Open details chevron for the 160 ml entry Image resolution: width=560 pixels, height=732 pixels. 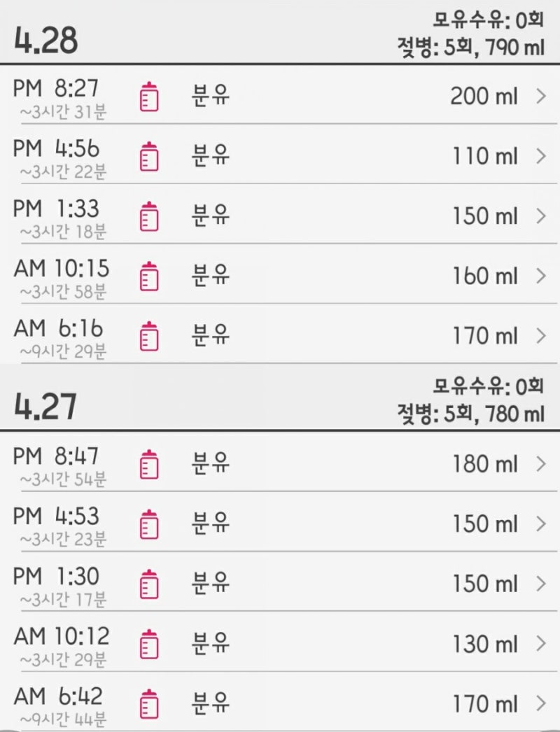pyautogui.click(x=541, y=276)
